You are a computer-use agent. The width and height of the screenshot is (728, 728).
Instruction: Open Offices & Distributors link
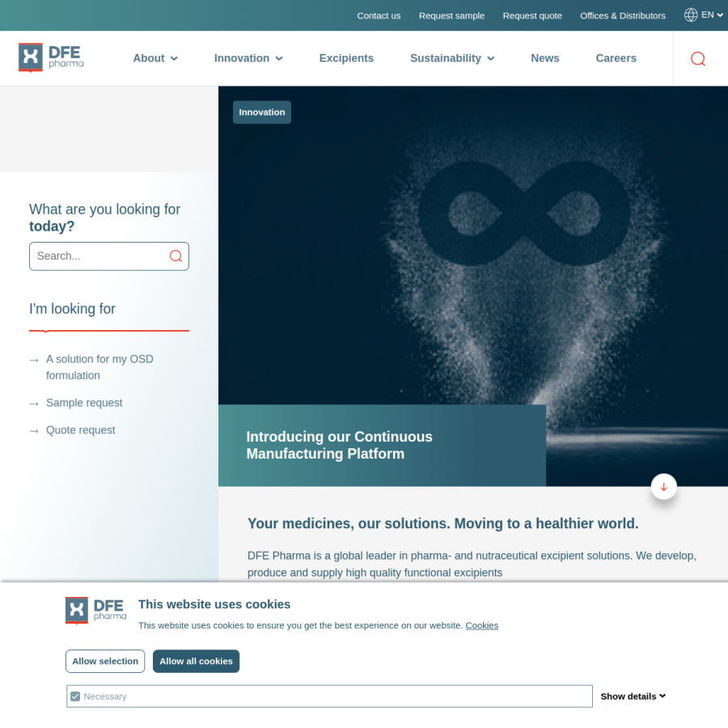click(x=623, y=16)
